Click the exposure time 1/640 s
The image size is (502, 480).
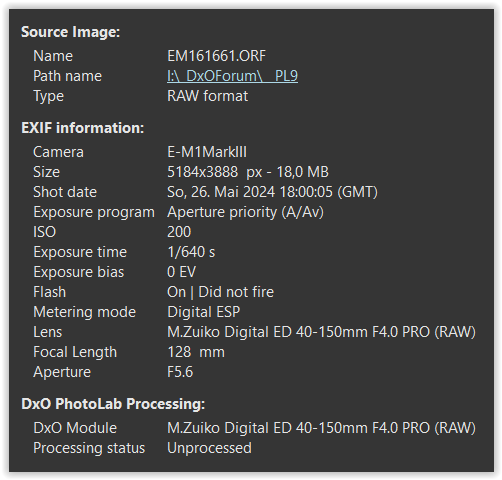191,252
